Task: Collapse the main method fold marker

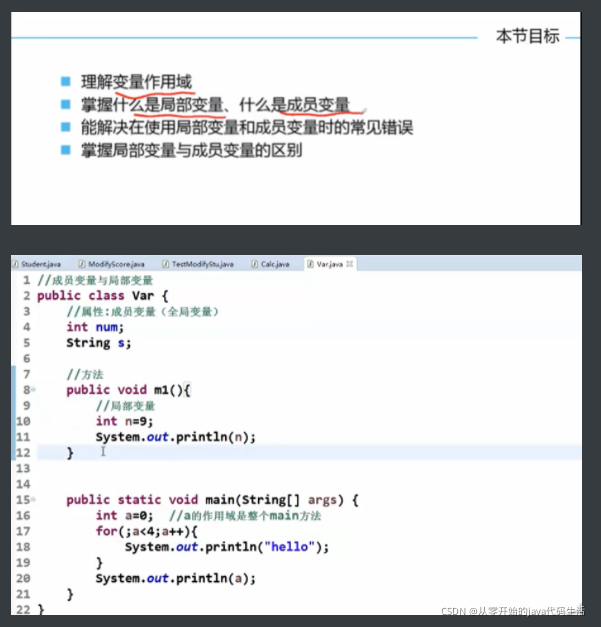Action: (x=34, y=499)
